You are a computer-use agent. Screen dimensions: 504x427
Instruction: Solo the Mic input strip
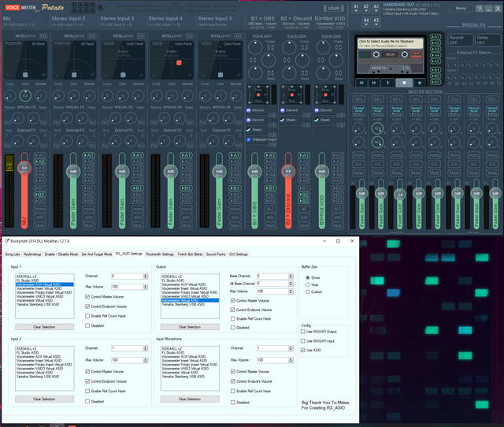pyautogui.click(x=40, y=217)
